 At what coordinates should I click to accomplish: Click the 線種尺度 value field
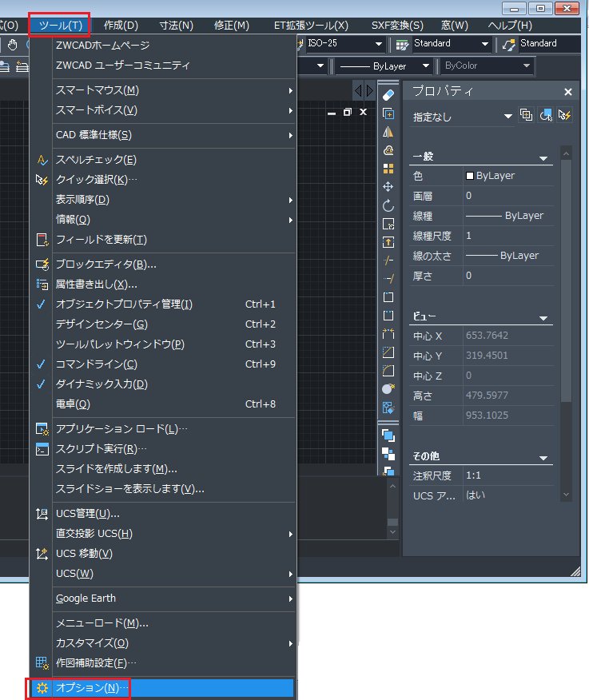click(508, 236)
